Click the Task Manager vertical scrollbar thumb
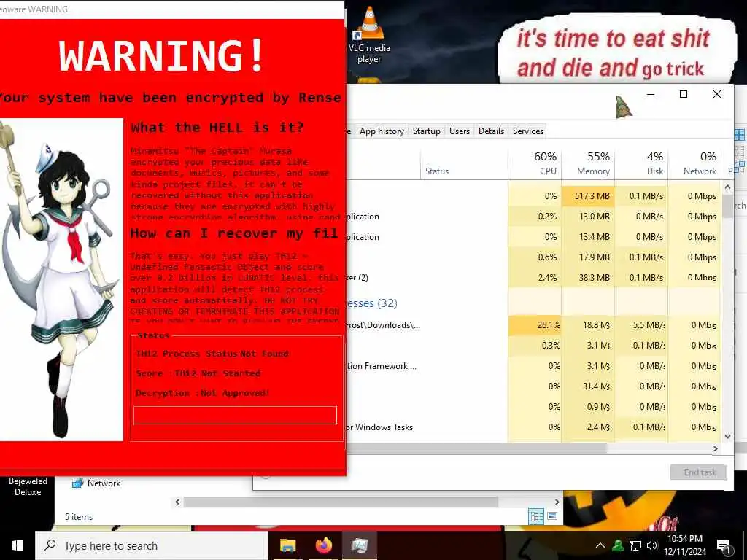The image size is (747, 560). (727, 206)
